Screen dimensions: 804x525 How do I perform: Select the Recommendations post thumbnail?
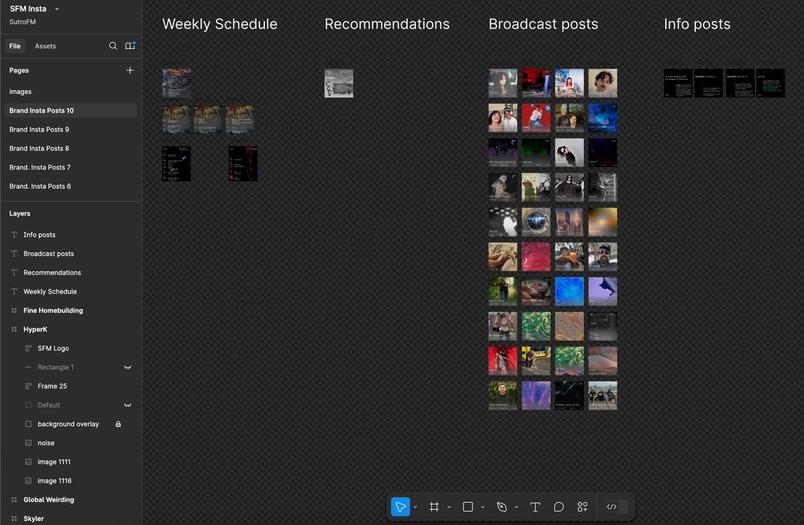pyautogui.click(x=339, y=83)
